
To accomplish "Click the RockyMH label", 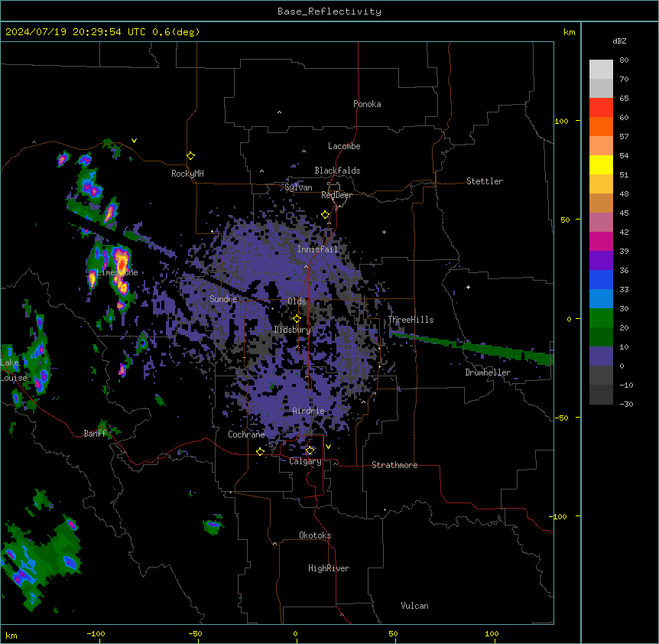I will pos(187,174).
